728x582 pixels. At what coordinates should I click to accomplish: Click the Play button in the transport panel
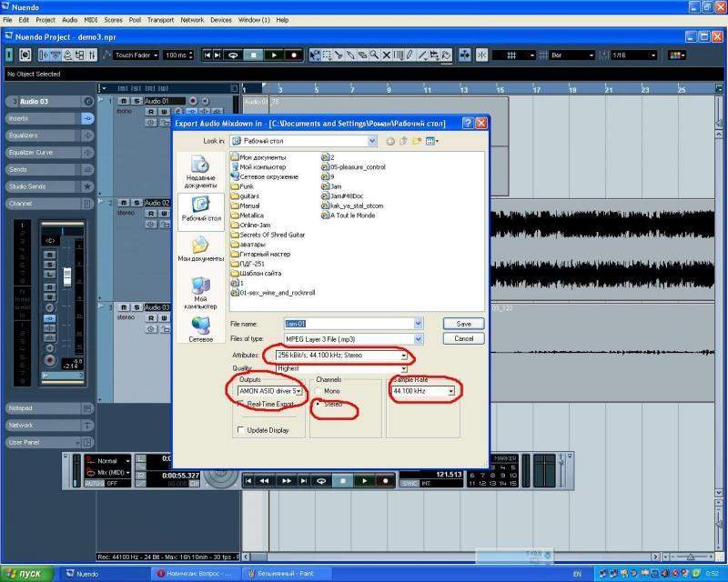[x=364, y=480]
